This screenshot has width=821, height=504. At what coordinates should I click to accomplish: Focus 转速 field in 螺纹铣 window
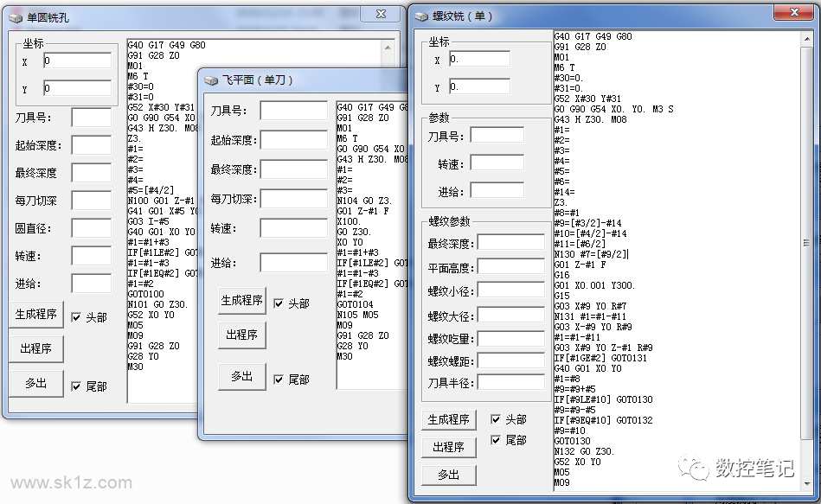(497, 163)
